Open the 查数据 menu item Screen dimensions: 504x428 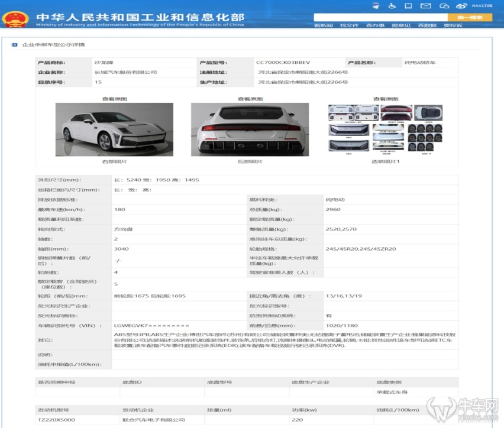coord(427,25)
